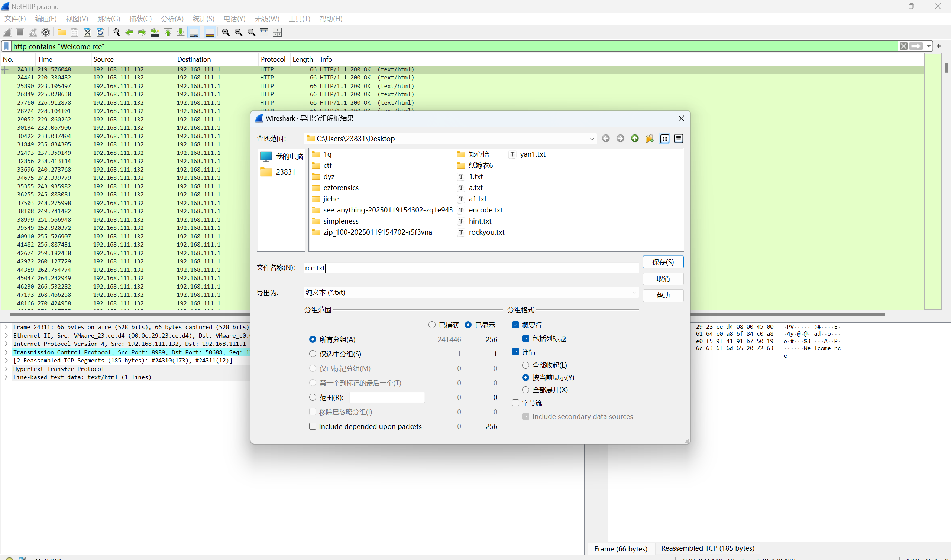Toggle the 概要行 checkbox
This screenshot has height=560, width=951.
pyautogui.click(x=516, y=325)
